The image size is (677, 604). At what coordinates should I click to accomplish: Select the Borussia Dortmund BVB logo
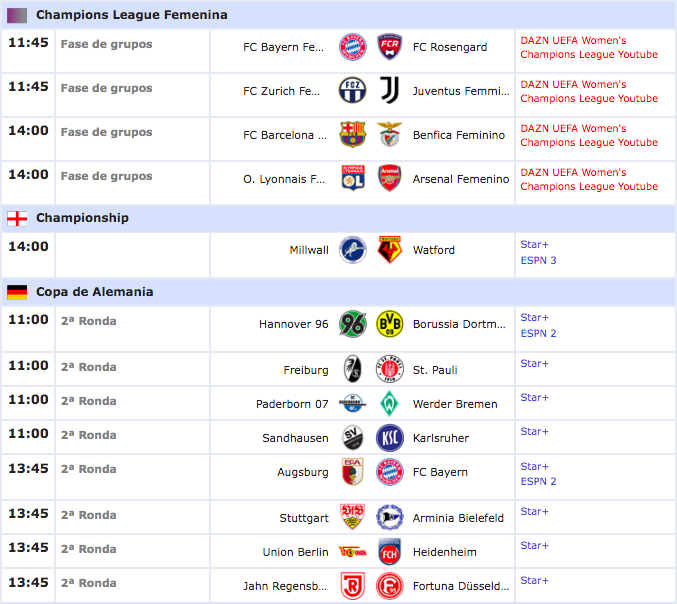[389, 324]
